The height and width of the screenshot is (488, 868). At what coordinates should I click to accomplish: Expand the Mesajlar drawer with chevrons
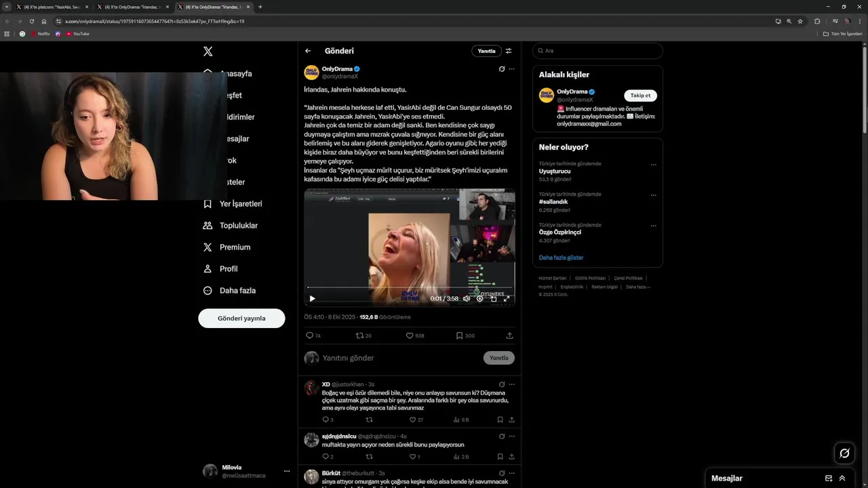[842, 478]
